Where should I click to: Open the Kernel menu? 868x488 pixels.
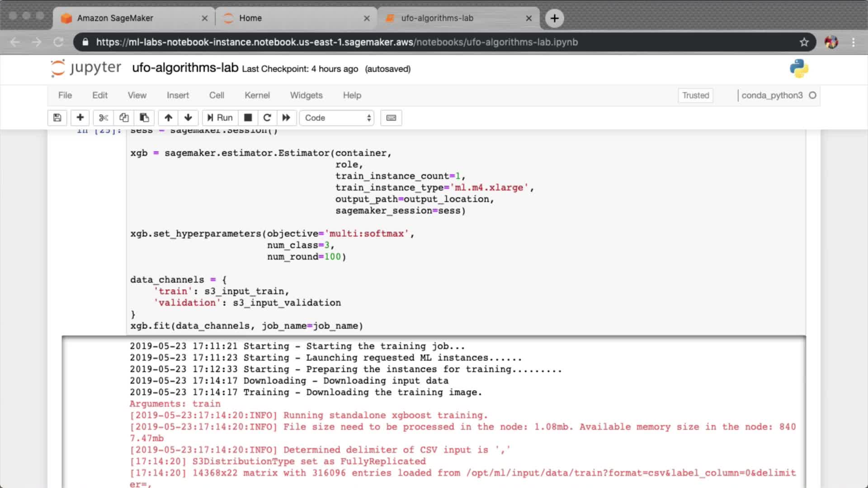tap(257, 95)
